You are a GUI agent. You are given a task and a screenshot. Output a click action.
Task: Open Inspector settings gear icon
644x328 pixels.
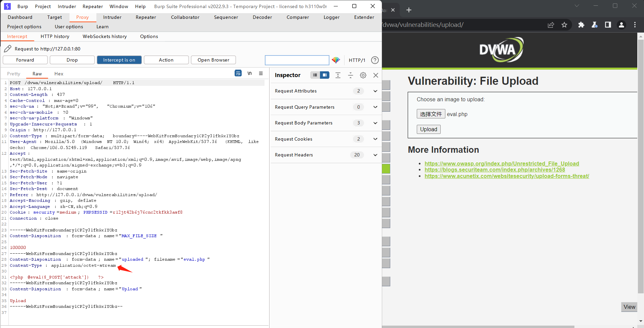(363, 75)
